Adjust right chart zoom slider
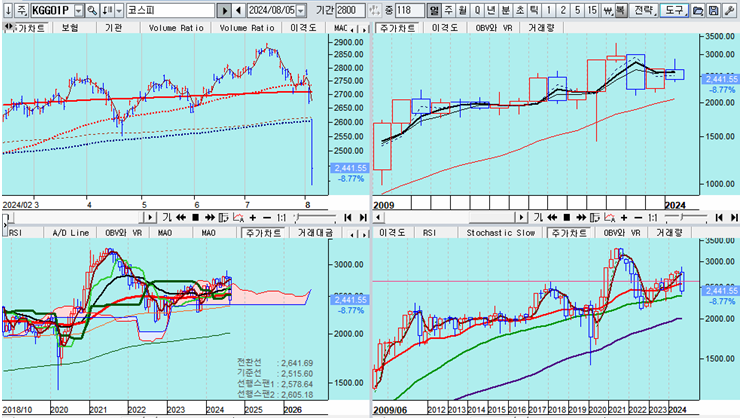This screenshot has height=419, width=741. click(x=686, y=217)
